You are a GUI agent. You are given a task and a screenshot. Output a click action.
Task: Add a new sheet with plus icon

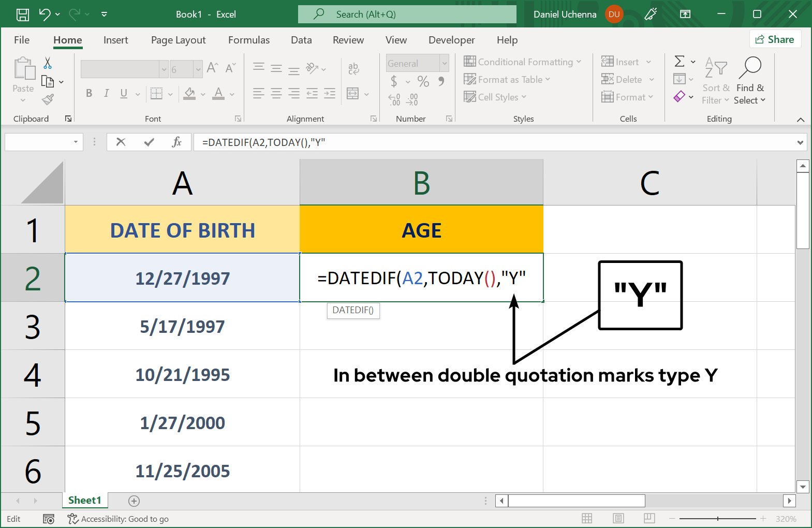(134, 501)
